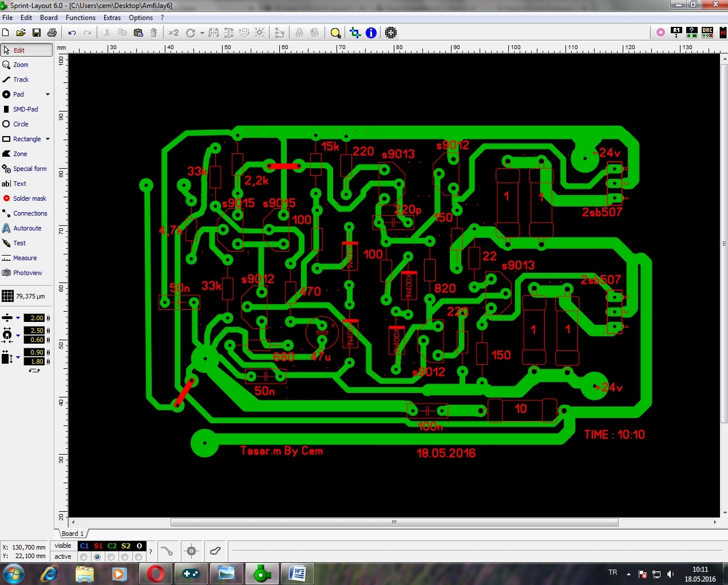728x585 pixels.
Task: Click the horizontal canvas scrollbar
Action: coord(394,522)
